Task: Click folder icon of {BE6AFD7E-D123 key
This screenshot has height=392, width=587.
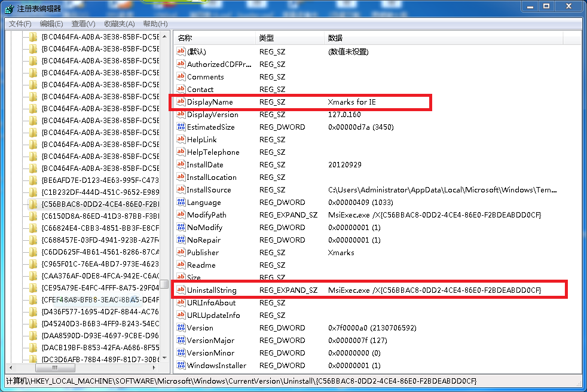Action: [33, 180]
